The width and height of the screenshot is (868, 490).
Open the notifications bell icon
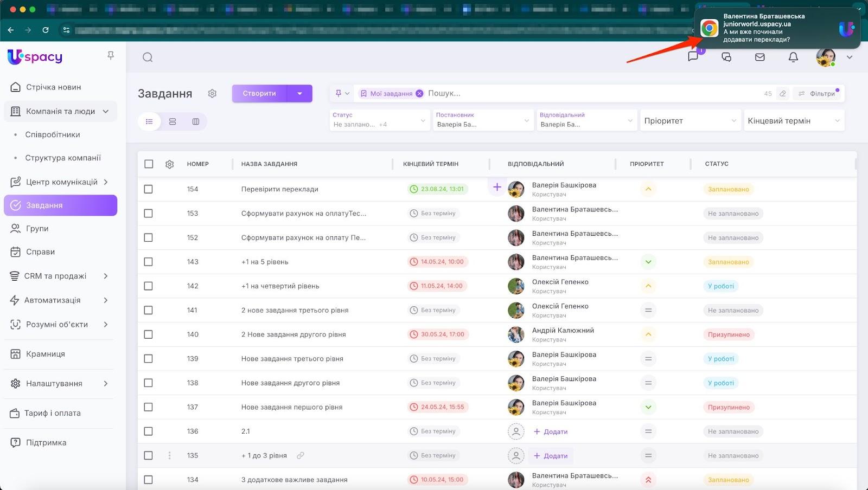[x=793, y=57]
